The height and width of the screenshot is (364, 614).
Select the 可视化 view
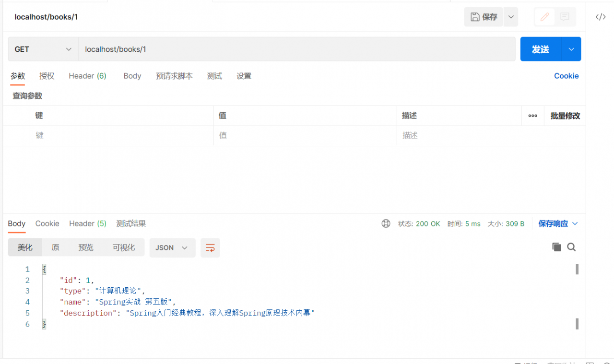pyautogui.click(x=124, y=247)
